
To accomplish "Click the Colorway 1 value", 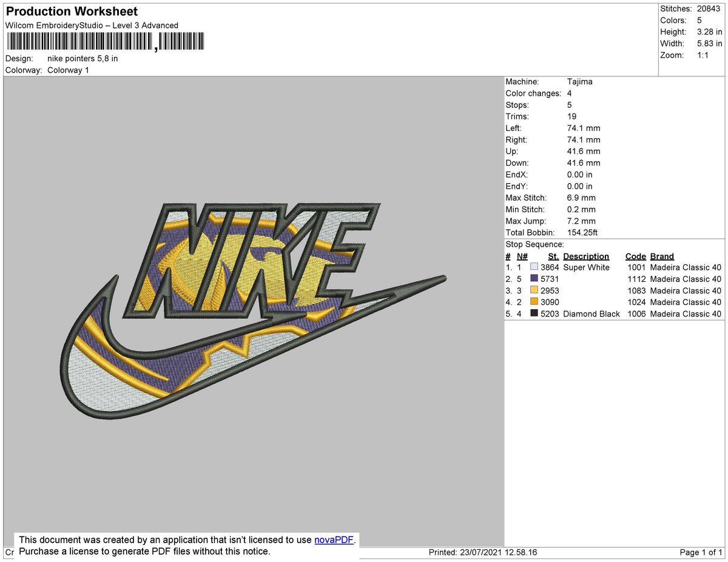I will coord(68,70).
